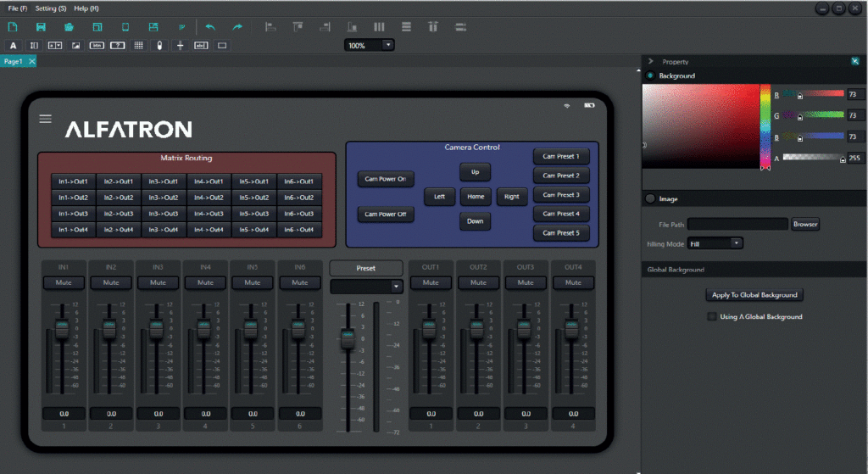The width and height of the screenshot is (868, 474).
Task: Toggle Mute on OUT4 channel
Action: (573, 282)
